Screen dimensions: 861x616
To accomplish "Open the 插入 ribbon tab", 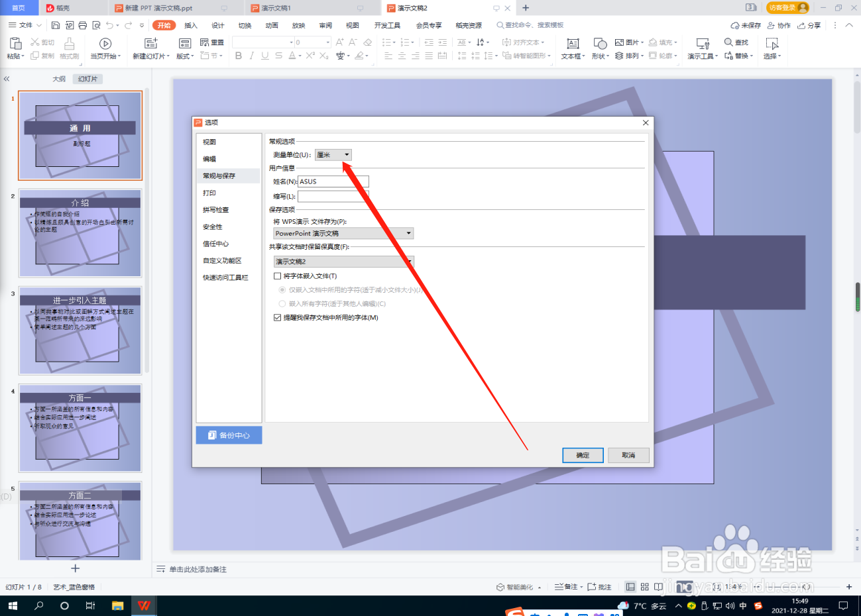I will tap(191, 25).
